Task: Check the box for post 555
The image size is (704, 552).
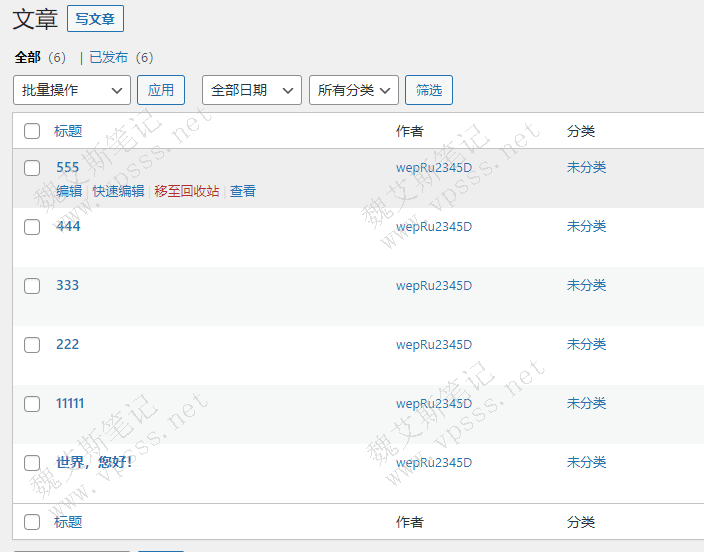Action: coord(32,168)
